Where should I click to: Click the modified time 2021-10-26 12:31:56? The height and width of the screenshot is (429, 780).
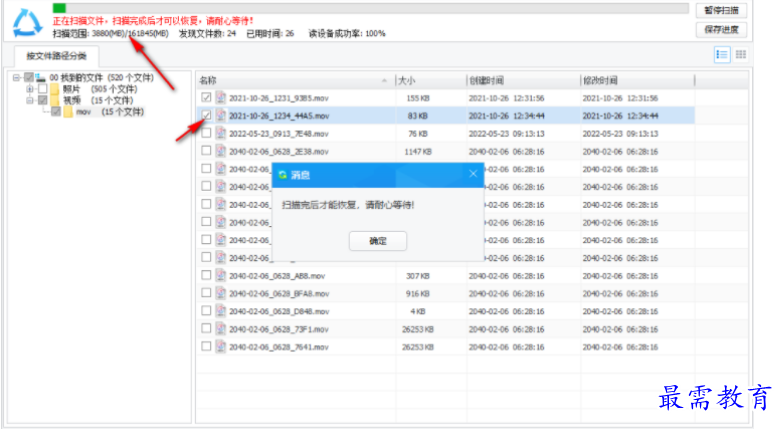click(620, 99)
